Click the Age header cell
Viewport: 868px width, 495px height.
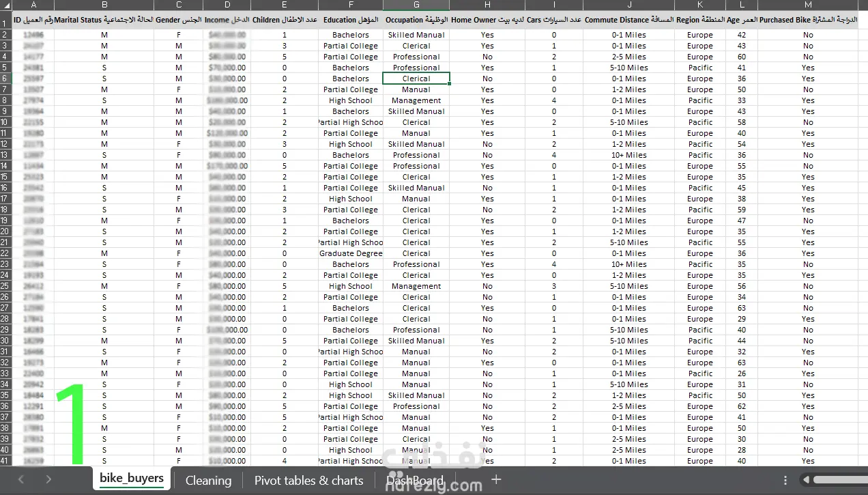(742, 20)
